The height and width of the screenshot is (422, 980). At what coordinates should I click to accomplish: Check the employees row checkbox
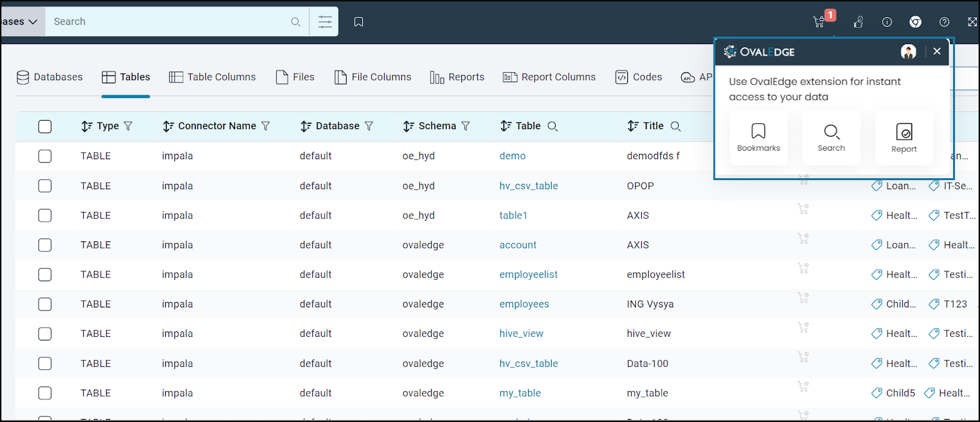click(x=45, y=304)
